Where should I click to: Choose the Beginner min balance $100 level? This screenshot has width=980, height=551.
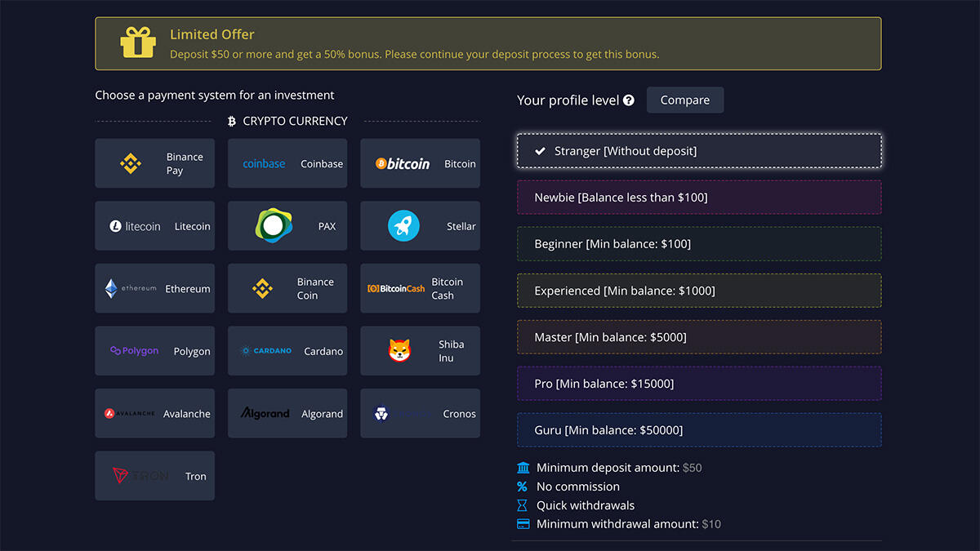[699, 244]
